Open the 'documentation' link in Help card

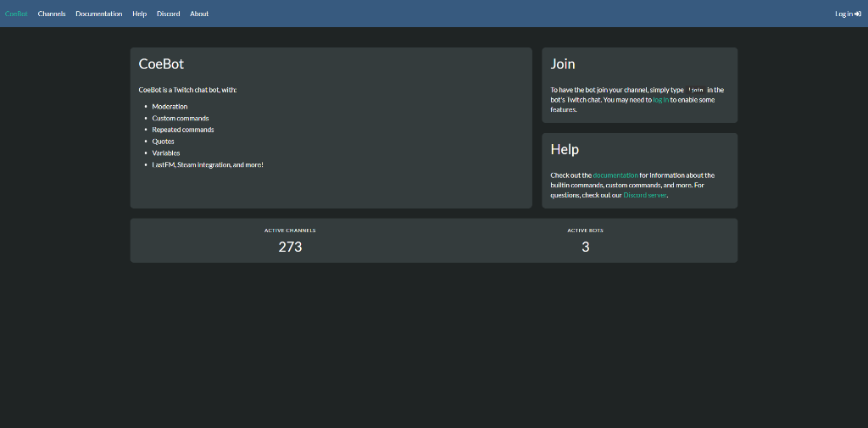click(615, 175)
